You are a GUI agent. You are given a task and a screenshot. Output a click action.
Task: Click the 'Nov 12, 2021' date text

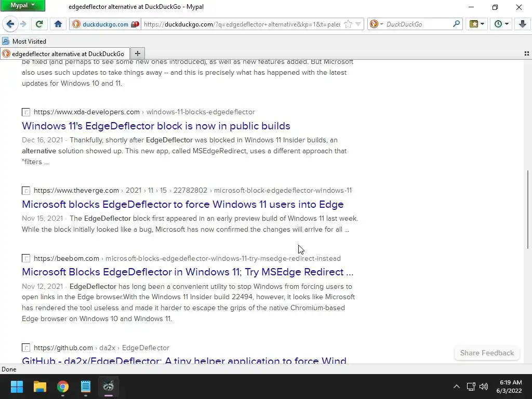[x=43, y=286]
